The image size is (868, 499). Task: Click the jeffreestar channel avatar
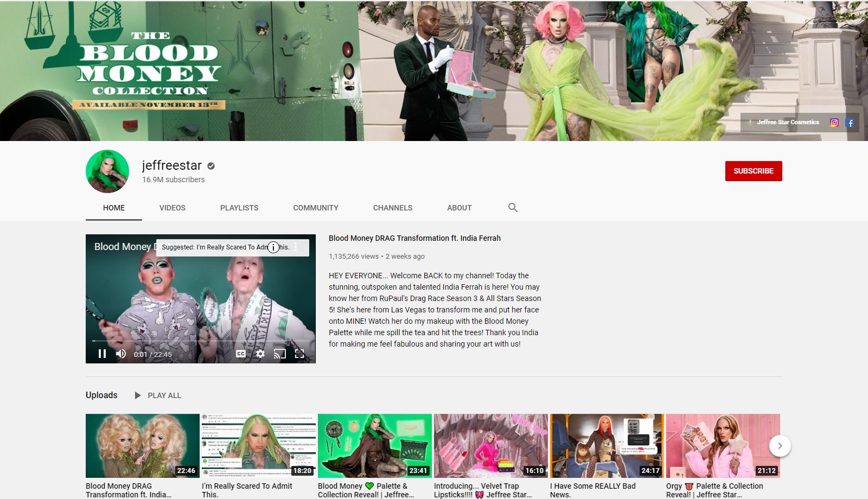click(x=107, y=171)
